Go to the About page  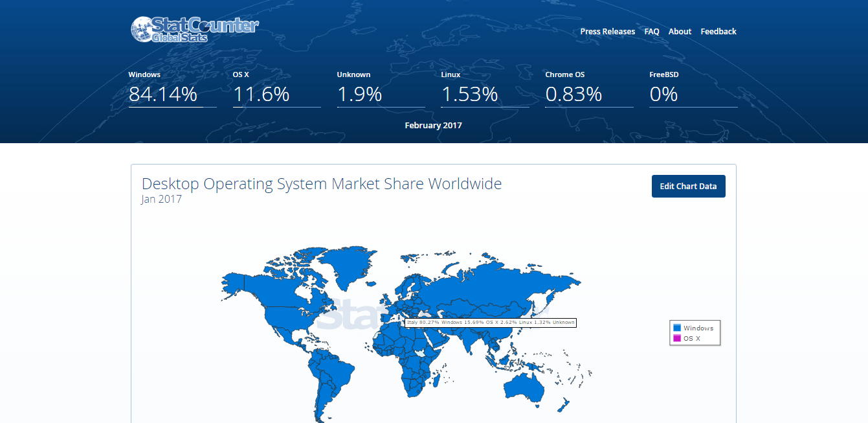[680, 31]
